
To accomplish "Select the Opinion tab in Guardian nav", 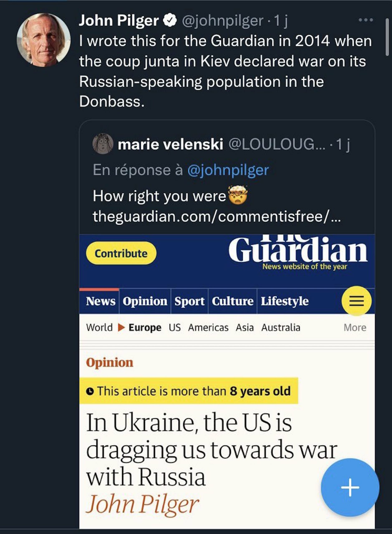I will 145,301.
